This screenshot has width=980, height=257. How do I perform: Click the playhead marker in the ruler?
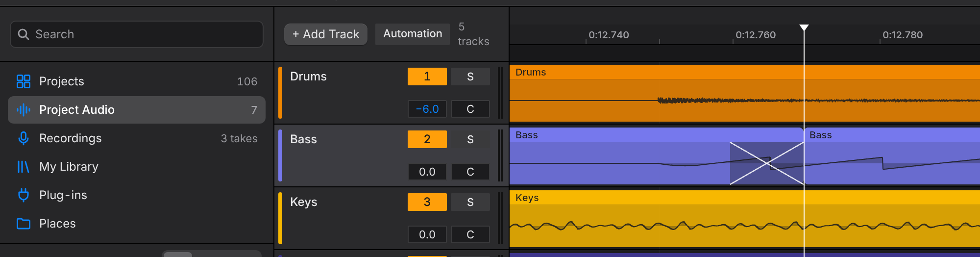[x=804, y=27]
